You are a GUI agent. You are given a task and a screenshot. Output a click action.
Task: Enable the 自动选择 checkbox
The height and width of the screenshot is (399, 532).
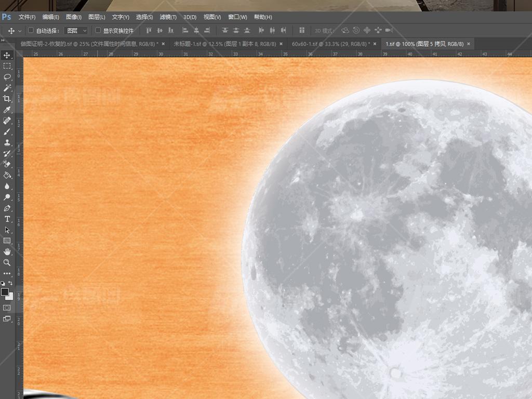31,31
